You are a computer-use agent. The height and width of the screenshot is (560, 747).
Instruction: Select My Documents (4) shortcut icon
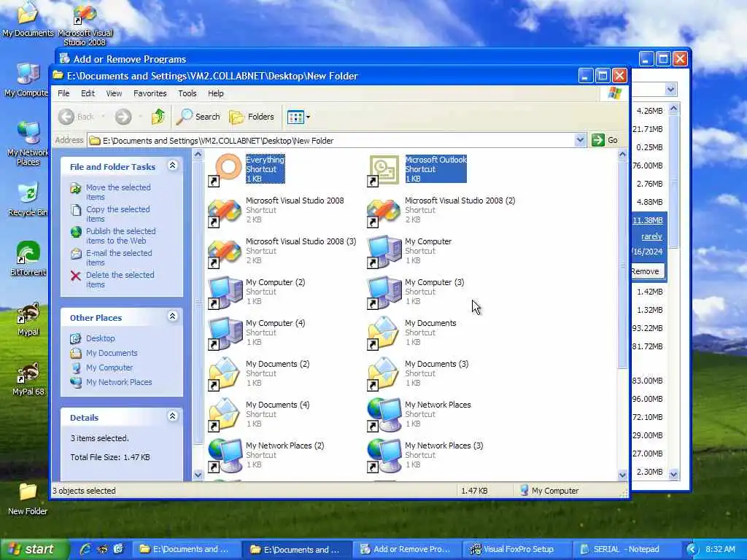(x=225, y=415)
